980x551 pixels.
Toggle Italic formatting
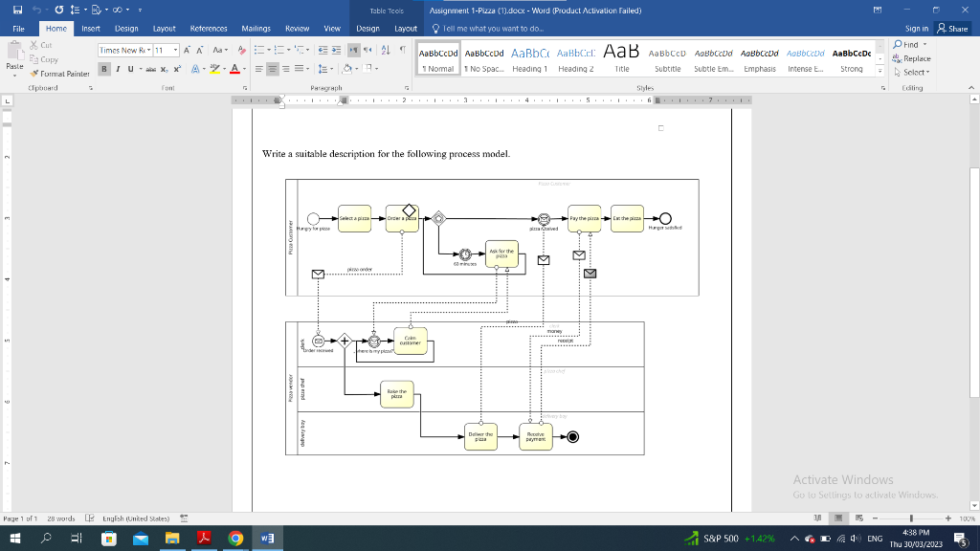pyautogui.click(x=118, y=69)
